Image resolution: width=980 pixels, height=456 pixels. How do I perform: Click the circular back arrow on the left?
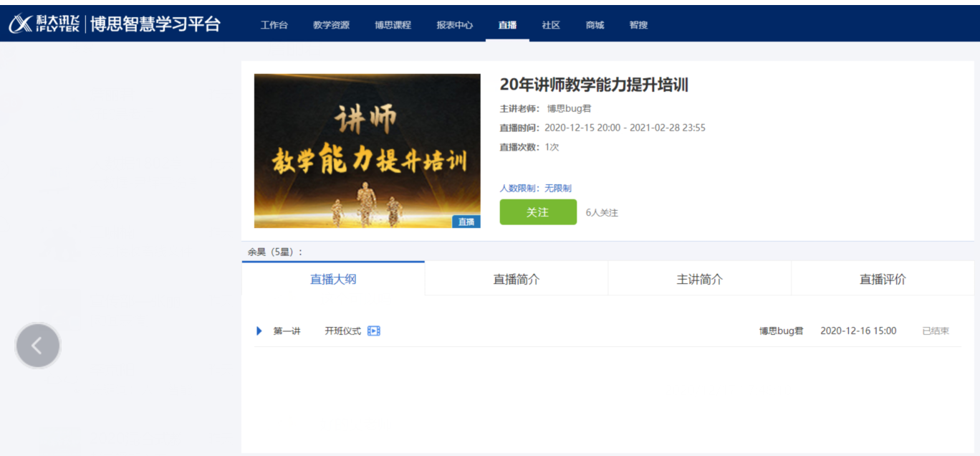click(x=38, y=345)
